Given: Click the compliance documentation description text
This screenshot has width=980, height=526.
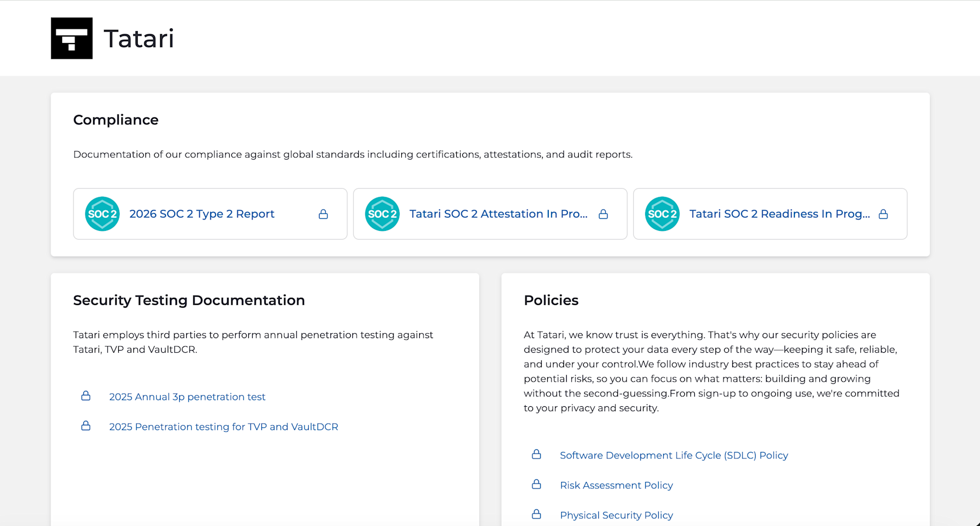Looking at the screenshot, I should pyautogui.click(x=353, y=155).
